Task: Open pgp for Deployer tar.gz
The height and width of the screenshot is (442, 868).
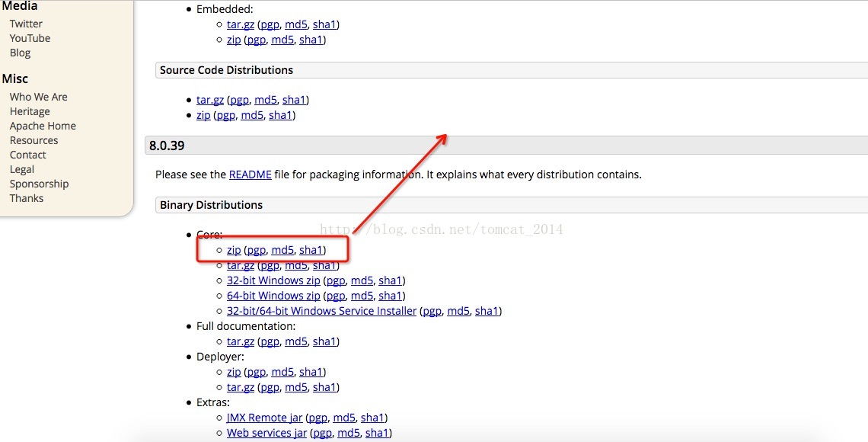Action: [270, 387]
